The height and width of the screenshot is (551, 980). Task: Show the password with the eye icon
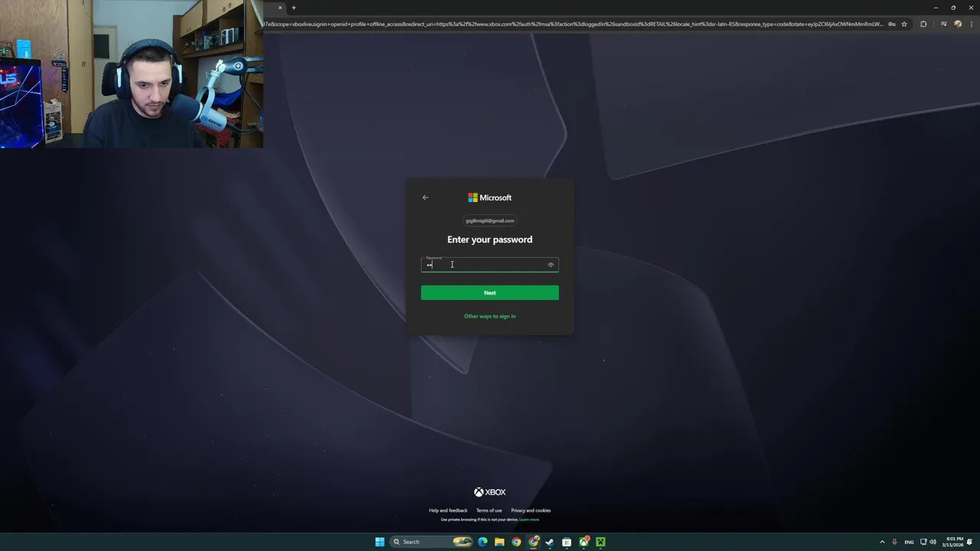pyautogui.click(x=550, y=265)
